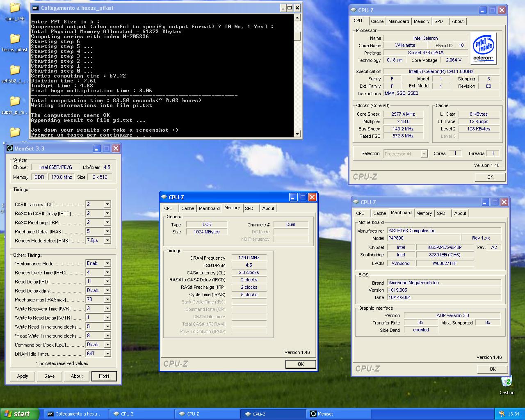Open the cpuz_146 desktop folder
Screen dimensions: 525x420
15,11
